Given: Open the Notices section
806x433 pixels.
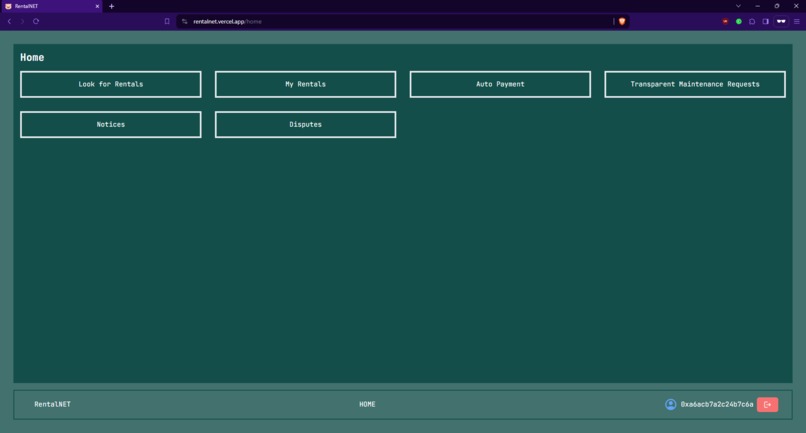Looking at the screenshot, I should (111, 124).
